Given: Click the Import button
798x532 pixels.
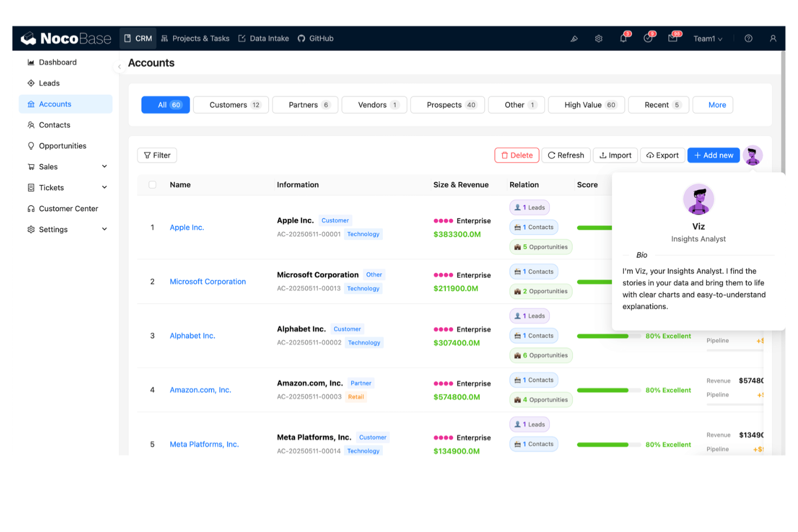Looking at the screenshot, I should 616,155.
